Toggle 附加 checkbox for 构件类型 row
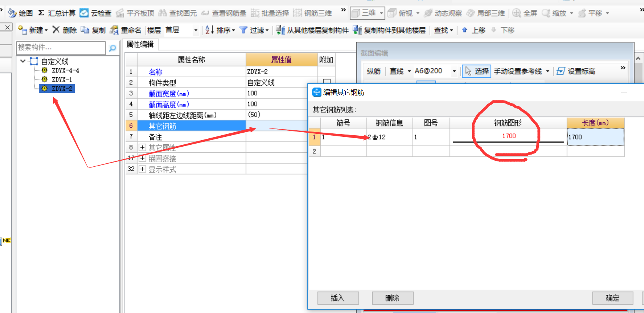Screen dimensions: 644x313 point(327,81)
